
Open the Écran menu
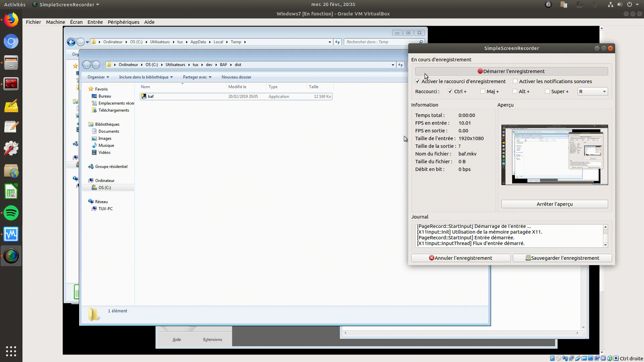click(76, 22)
